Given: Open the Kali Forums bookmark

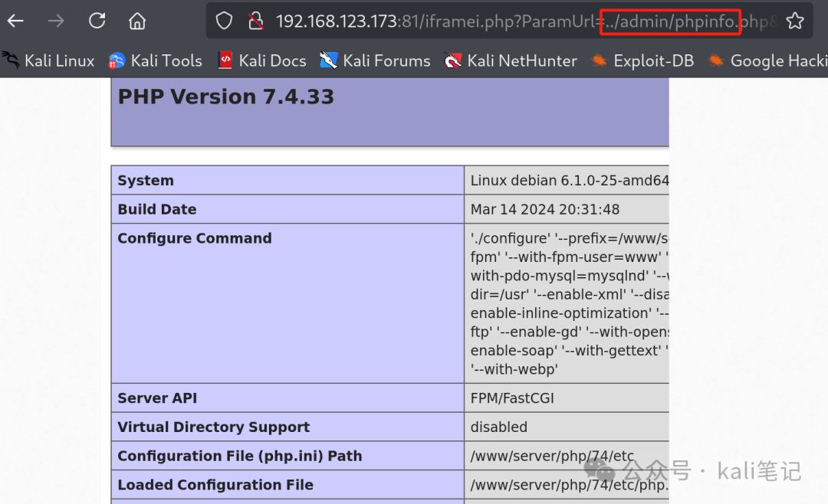Looking at the screenshot, I should click(x=374, y=61).
